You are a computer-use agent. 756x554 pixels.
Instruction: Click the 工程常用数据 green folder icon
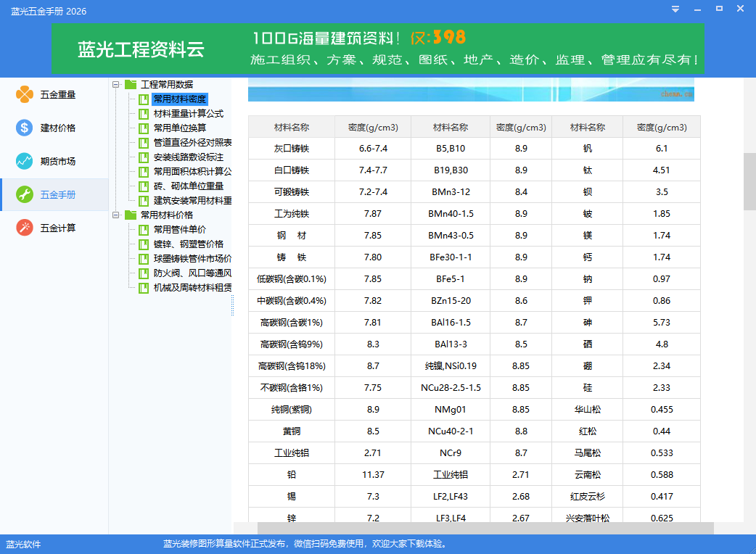[x=131, y=85]
